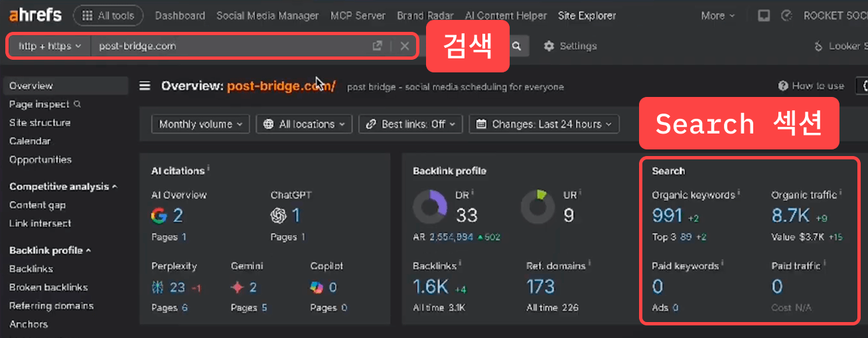Click All time 3.1K backlinks text
This screenshot has height=338, width=868.
439,307
